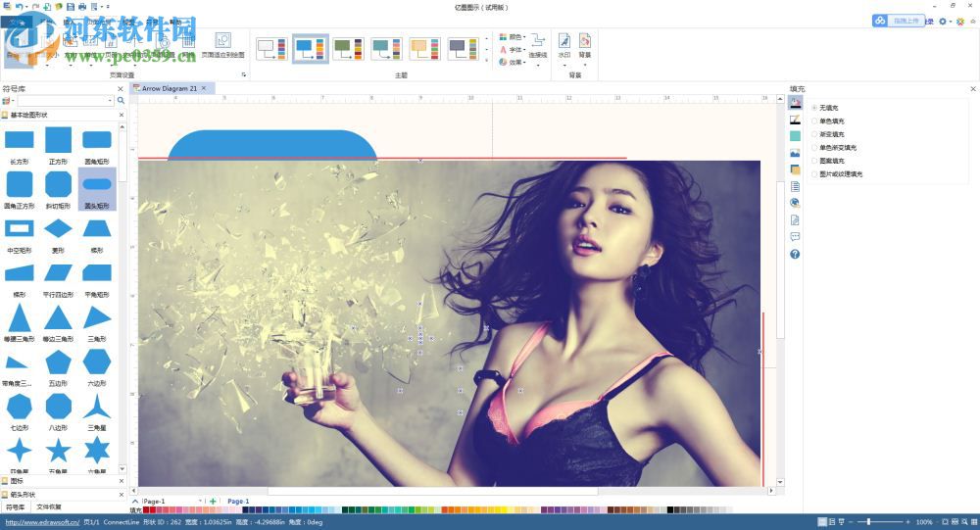Open the File (文件) ribbon tab

tap(17, 22)
